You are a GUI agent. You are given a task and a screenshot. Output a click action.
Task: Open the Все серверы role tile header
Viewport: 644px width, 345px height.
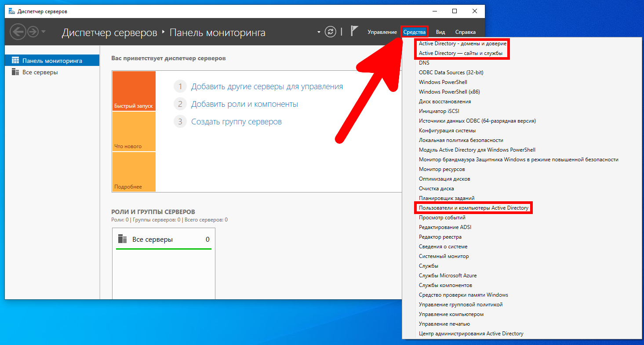(164, 240)
